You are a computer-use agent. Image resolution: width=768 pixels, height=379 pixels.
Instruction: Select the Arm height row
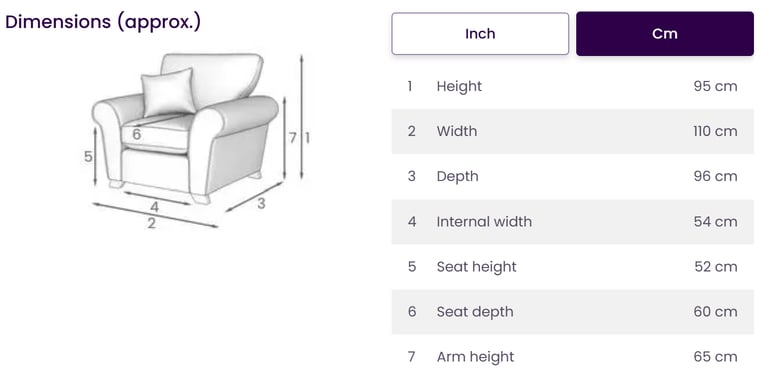coord(573,356)
